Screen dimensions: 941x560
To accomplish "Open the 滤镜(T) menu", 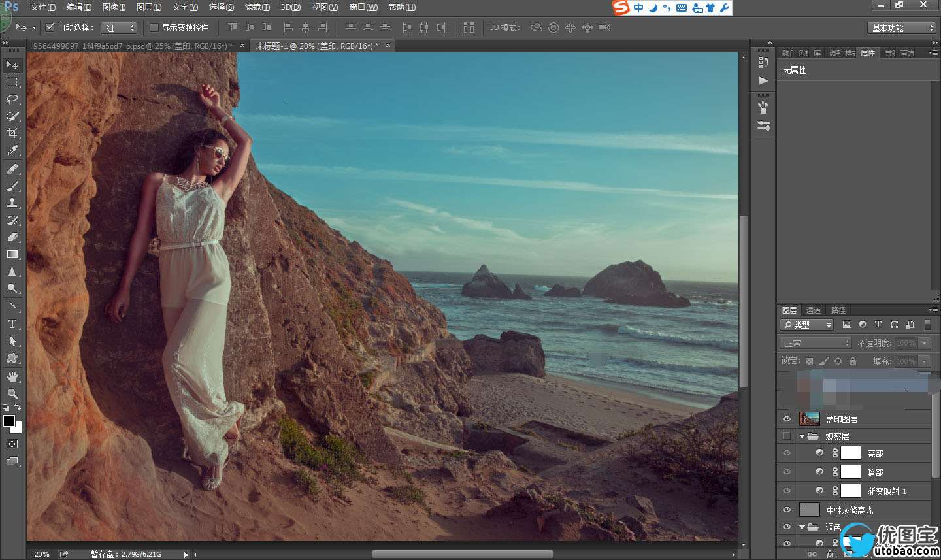I will pos(257,7).
